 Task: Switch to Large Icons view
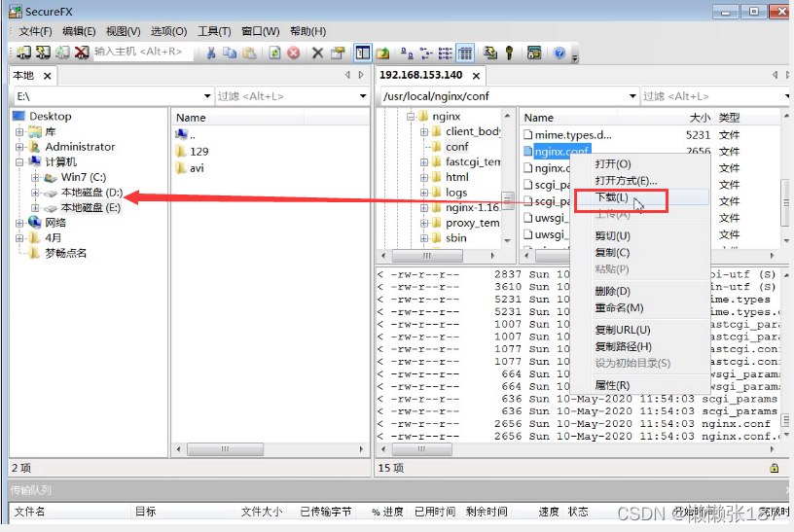pos(406,53)
